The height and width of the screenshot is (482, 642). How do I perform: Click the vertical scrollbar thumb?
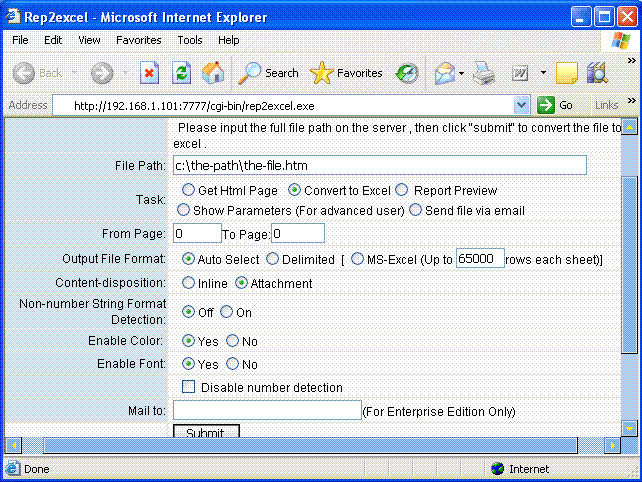(x=629, y=265)
